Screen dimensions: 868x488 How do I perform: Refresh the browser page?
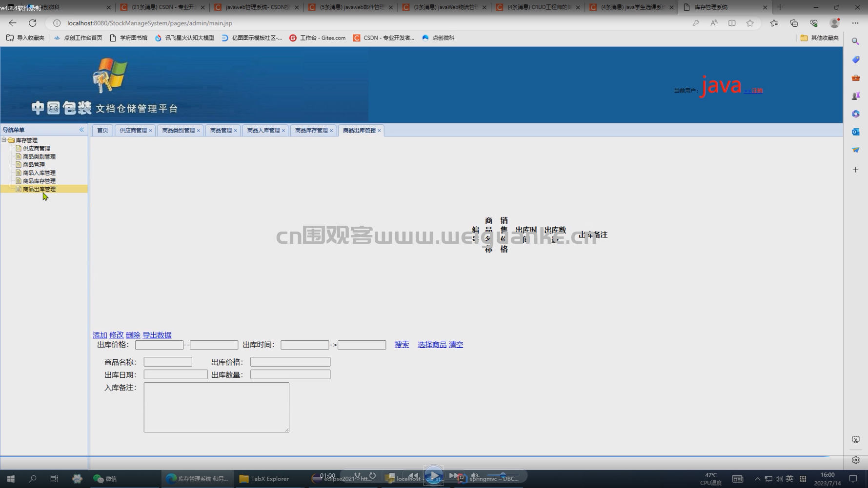32,23
